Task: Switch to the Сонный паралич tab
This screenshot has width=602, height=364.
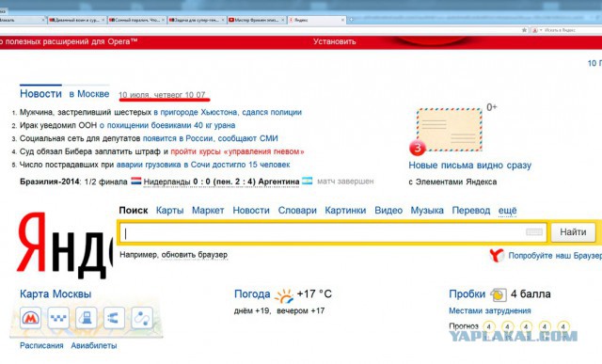Action: pos(137,20)
